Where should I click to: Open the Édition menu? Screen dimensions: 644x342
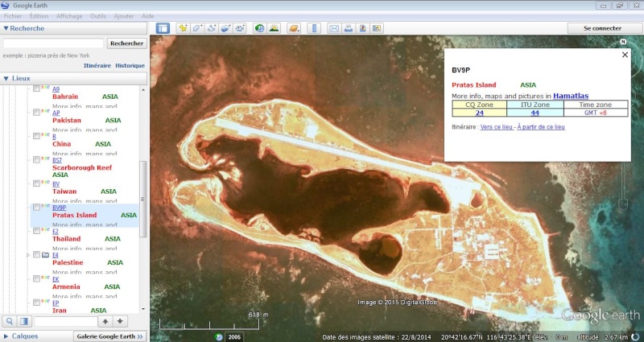39,16
